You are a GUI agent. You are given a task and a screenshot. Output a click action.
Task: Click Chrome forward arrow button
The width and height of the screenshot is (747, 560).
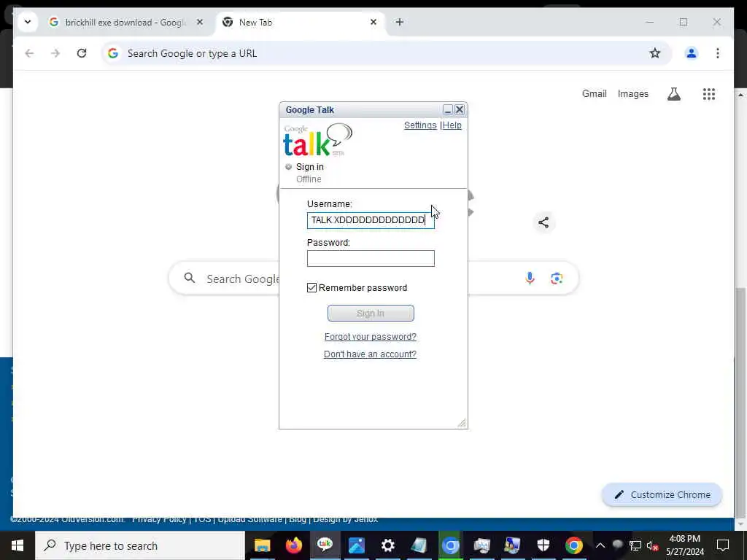[55, 53]
